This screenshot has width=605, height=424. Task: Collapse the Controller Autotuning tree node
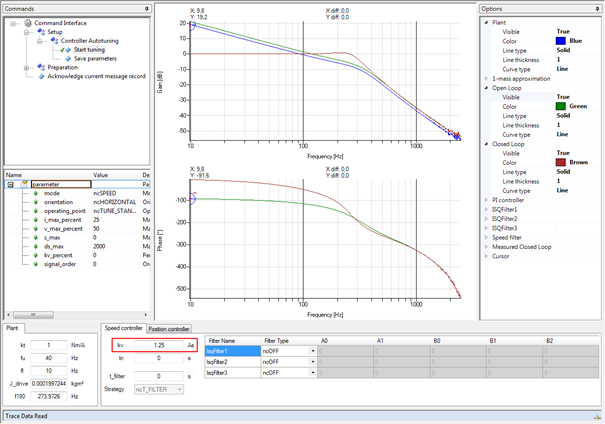pos(39,41)
